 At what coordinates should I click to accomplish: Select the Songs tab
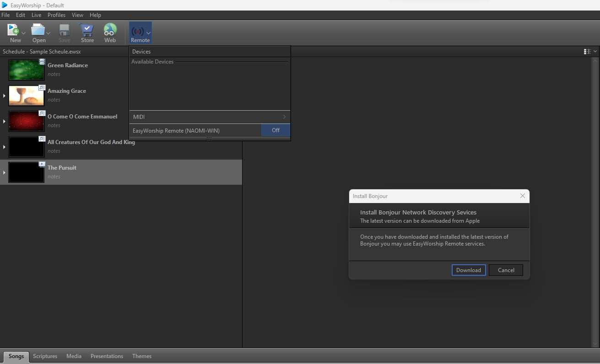(x=16, y=356)
